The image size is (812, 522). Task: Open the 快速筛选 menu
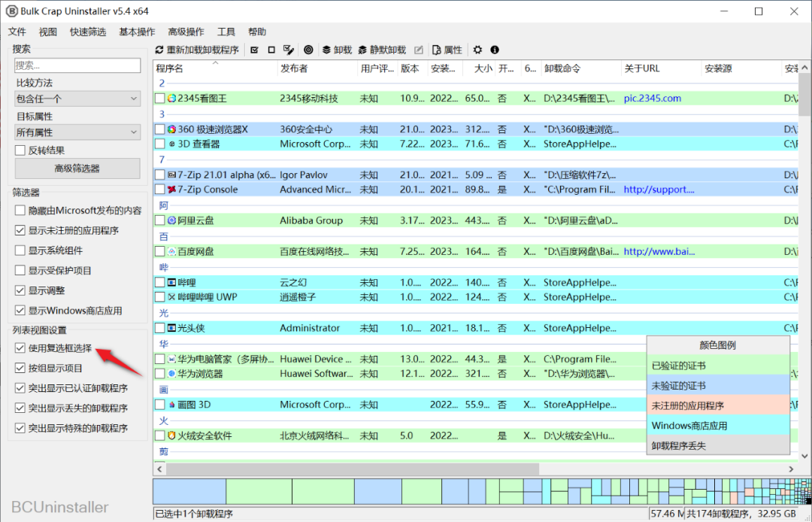88,32
